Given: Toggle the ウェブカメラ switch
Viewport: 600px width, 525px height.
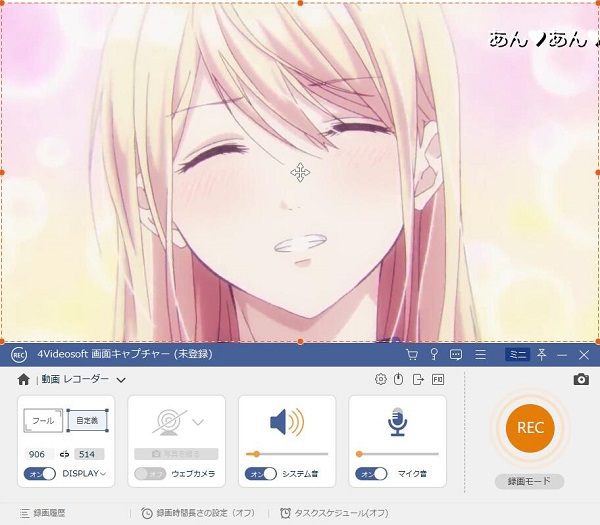Looking at the screenshot, I should click(150, 474).
